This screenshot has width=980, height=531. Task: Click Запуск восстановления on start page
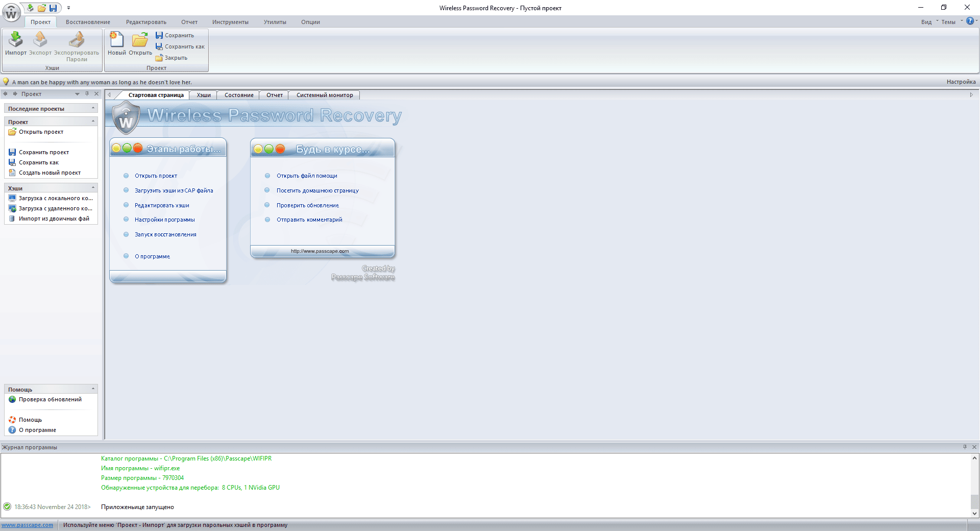[165, 234]
